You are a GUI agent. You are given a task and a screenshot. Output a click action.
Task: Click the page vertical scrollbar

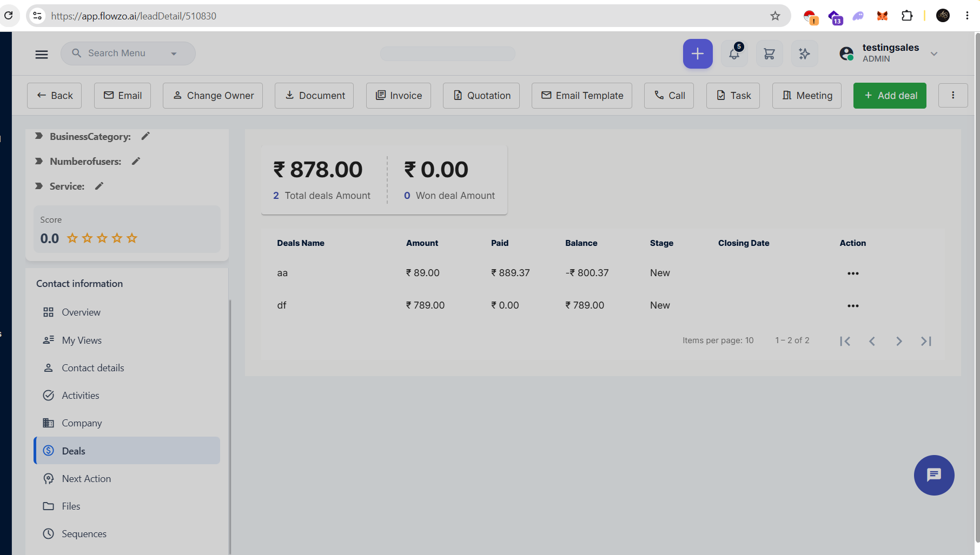click(977, 286)
